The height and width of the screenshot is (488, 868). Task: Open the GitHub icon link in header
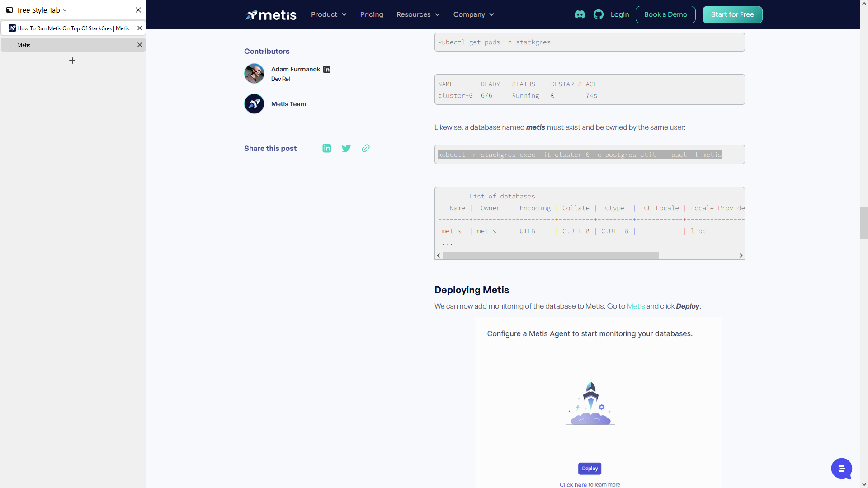tap(599, 14)
